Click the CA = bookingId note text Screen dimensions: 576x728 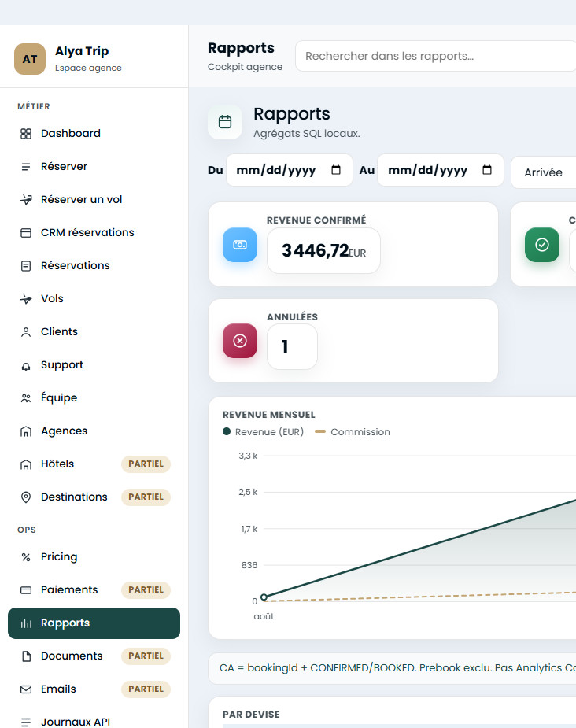point(397,668)
